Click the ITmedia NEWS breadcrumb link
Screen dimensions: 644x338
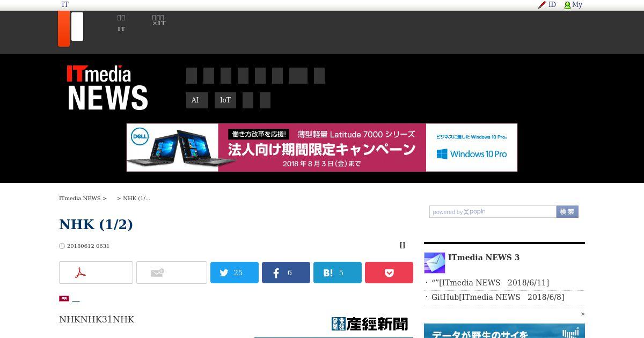click(x=80, y=199)
